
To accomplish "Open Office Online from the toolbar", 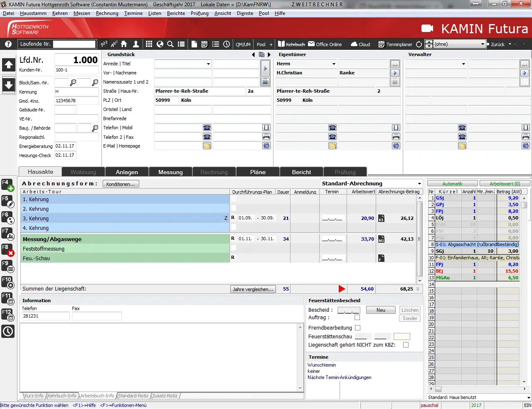I will point(325,44).
